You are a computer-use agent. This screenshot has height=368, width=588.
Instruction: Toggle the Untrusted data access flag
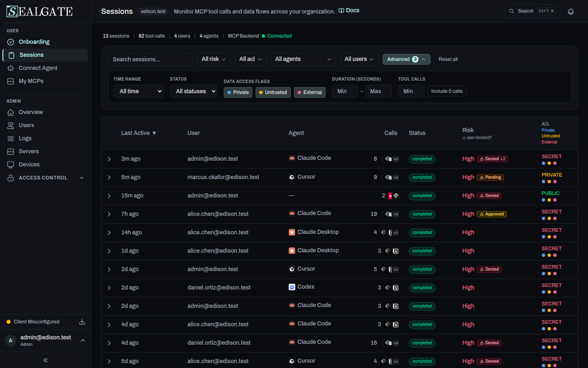point(273,92)
